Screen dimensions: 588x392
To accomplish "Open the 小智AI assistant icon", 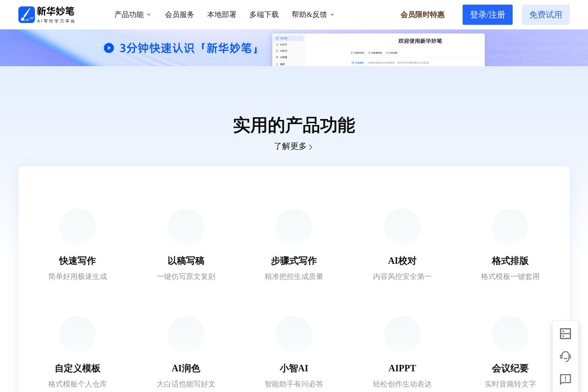I will click(294, 334).
